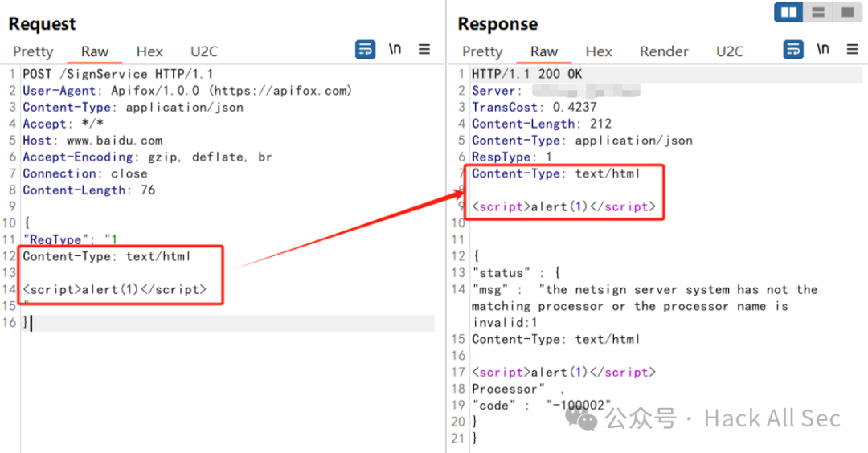
Task: Click the Processor text on response line 18
Action: (x=508, y=389)
